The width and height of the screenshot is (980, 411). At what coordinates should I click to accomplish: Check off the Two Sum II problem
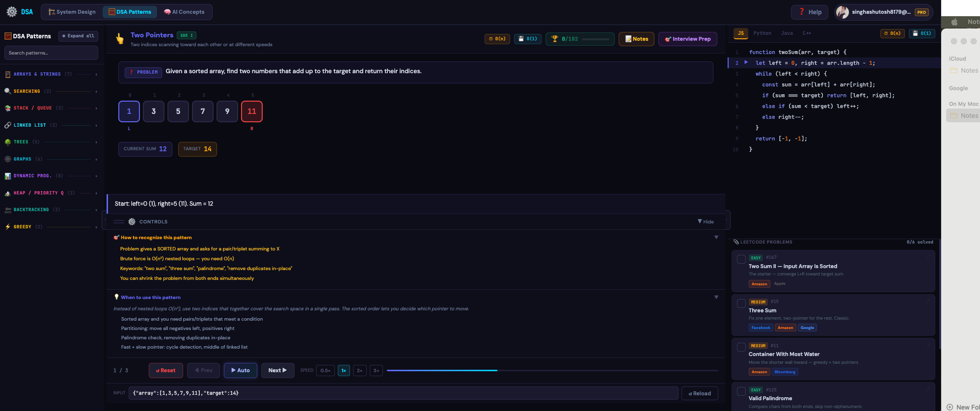click(x=741, y=259)
